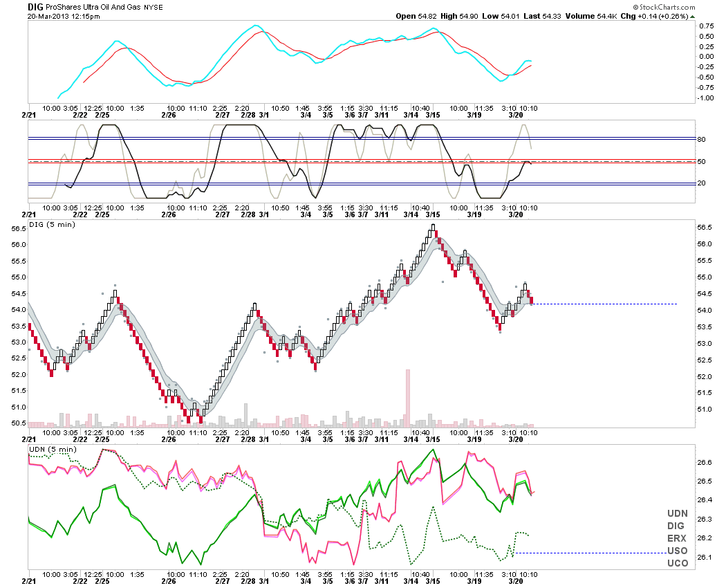
Task: Click the 26.4 axis label in UDN panel
Action: pos(705,500)
